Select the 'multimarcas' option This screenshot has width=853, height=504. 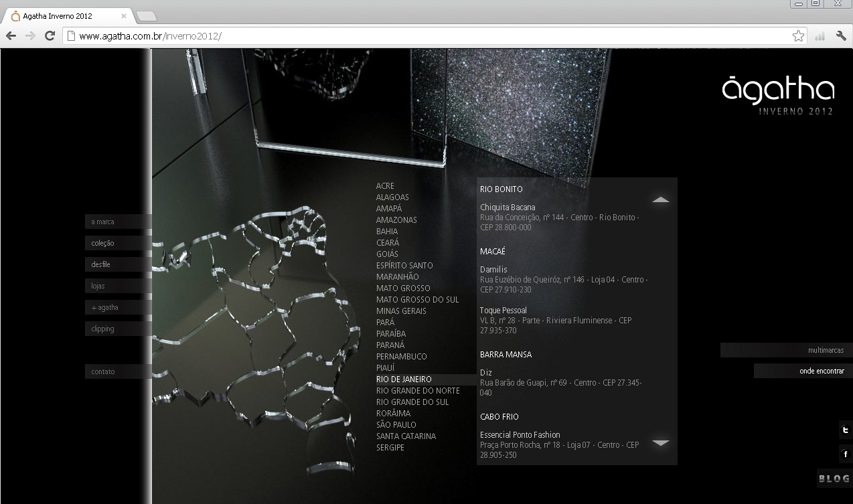(787, 350)
